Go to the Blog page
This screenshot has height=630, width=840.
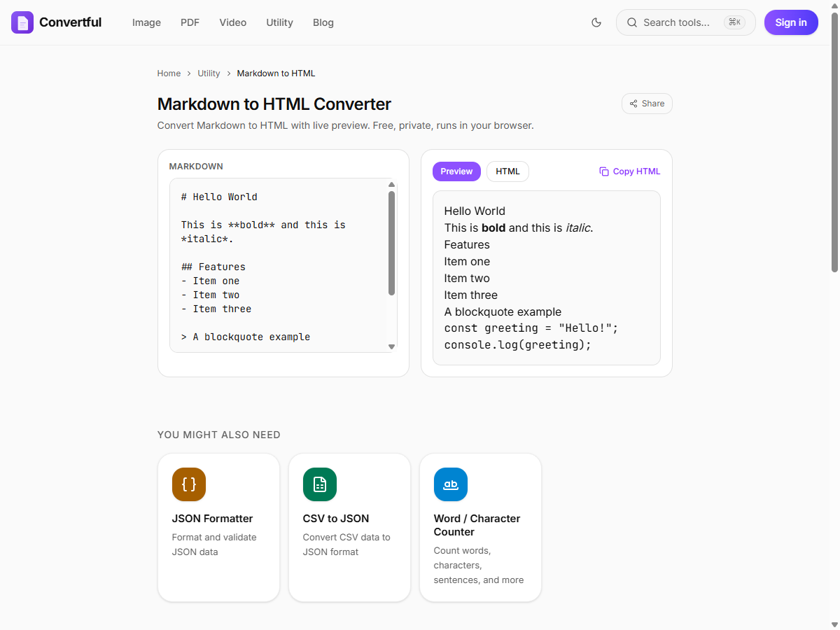323,22
